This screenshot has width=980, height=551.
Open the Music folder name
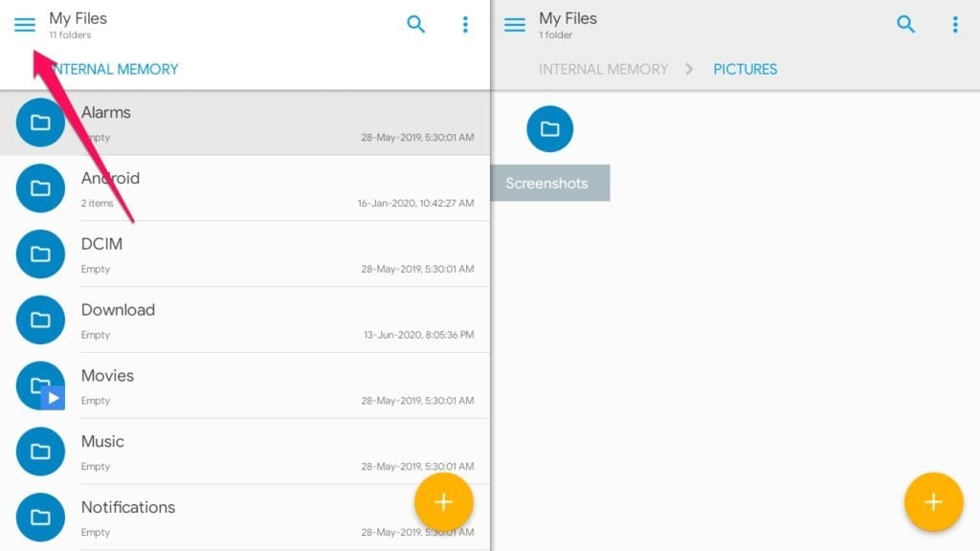pyautogui.click(x=102, y=441)
